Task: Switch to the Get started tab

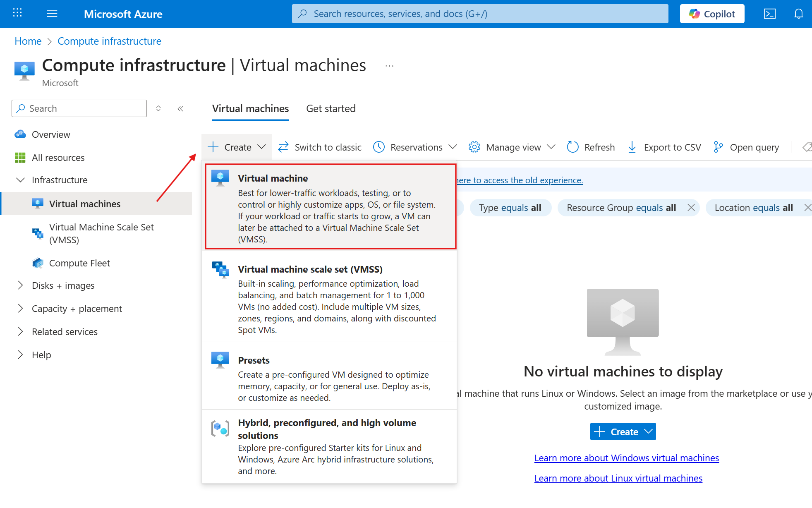Action: [x=331, y=108]
